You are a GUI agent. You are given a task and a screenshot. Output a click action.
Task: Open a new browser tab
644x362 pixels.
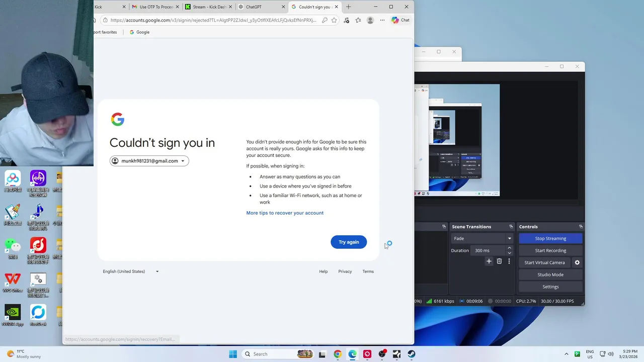[x=348, y=7]
